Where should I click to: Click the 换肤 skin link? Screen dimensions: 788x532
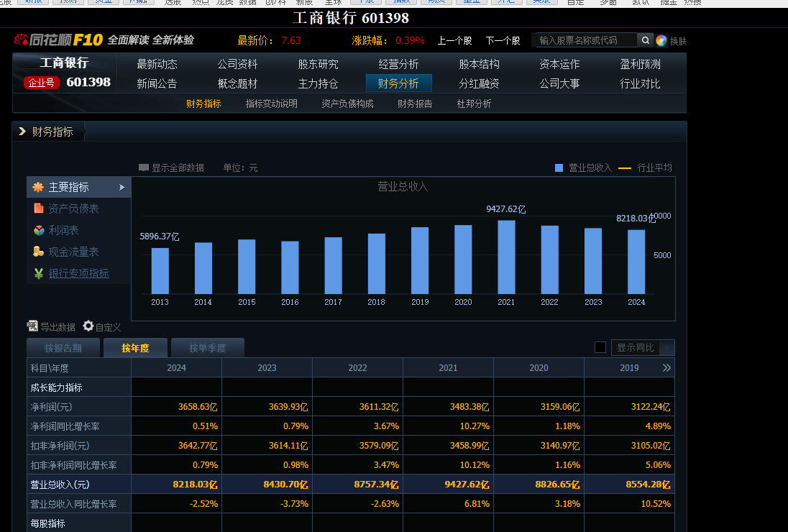(x=678, y=41)
